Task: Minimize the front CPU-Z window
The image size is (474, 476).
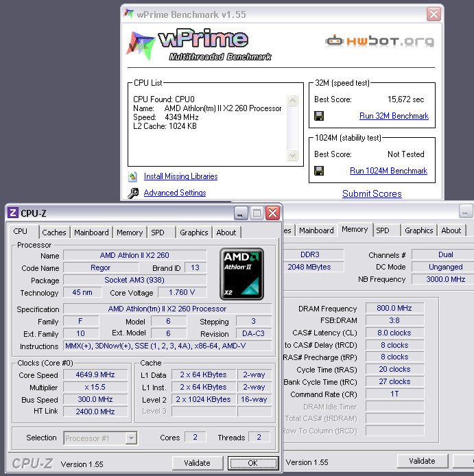Action: (x=241, y=213)
